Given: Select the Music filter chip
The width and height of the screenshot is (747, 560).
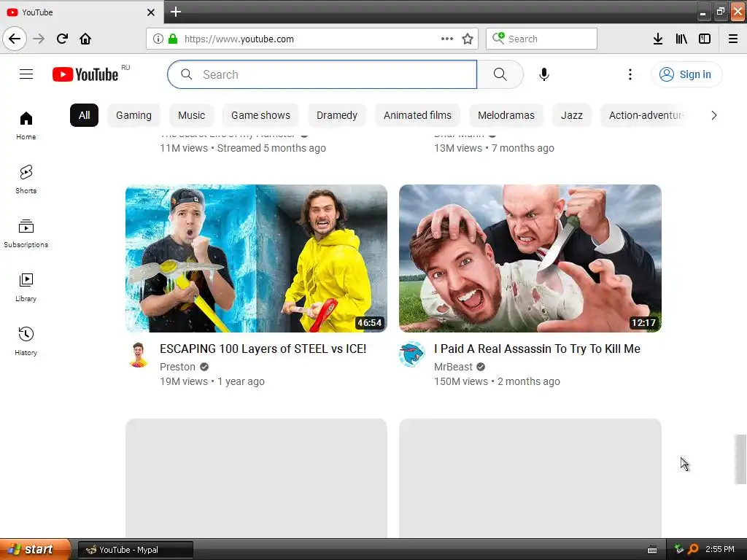Looking at the screenshot, I should point(192,115).
